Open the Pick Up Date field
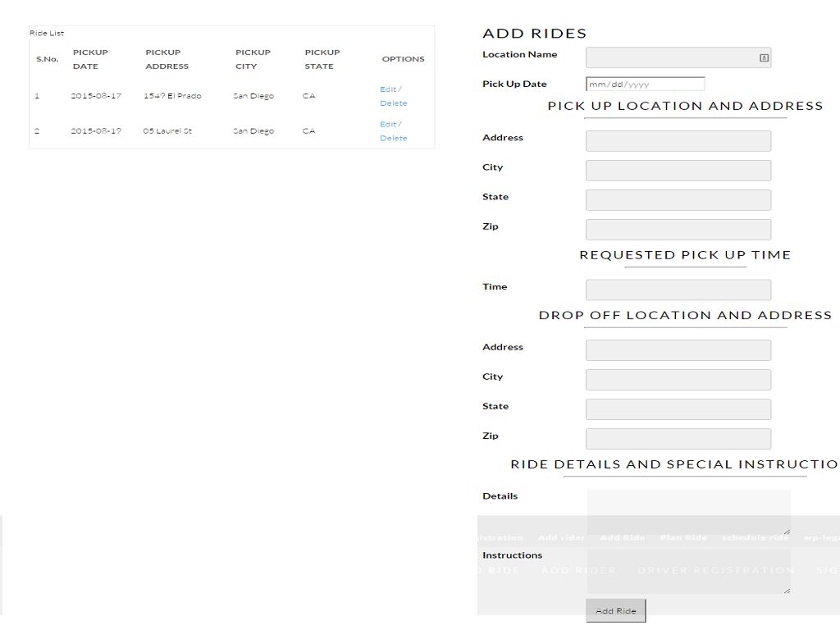This screenshot has width=840, height=630. [645, 84]
